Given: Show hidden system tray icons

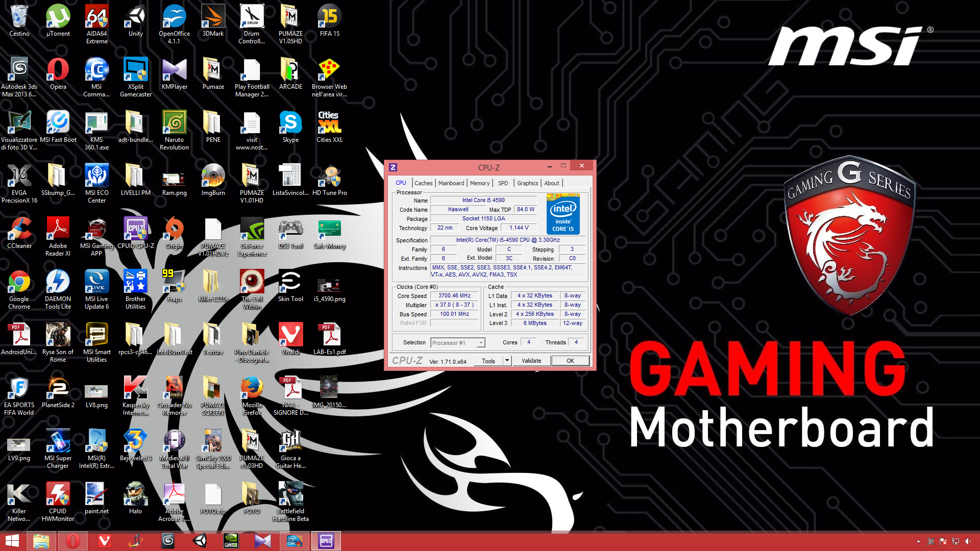Looking at the screenshot, I should tap(918, 541).
